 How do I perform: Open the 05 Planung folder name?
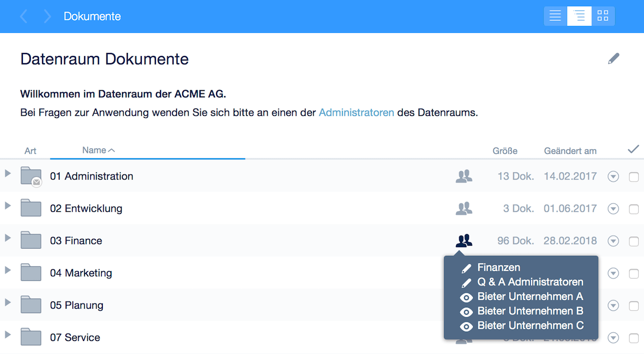[76, 305]
